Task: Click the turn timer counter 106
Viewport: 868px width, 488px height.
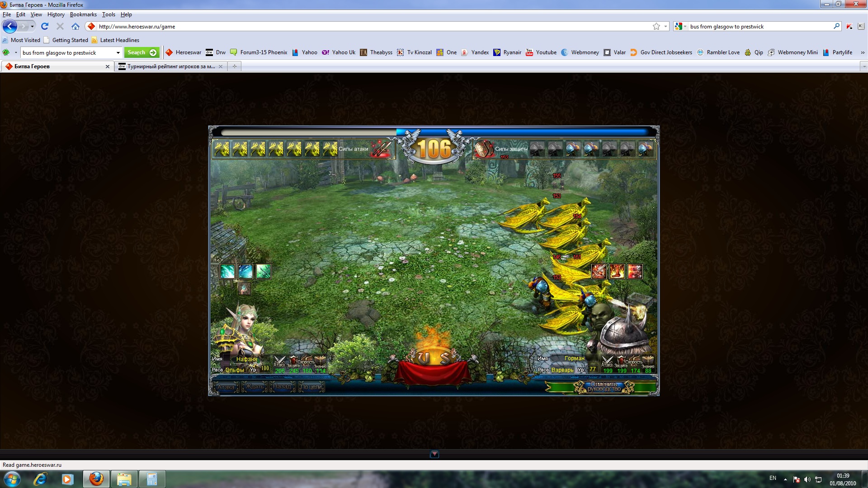Action: point(434,149)
